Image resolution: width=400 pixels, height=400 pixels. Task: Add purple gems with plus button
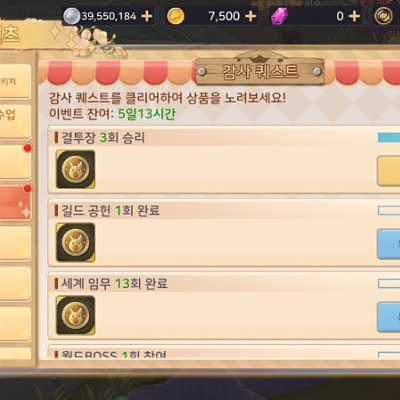tap(354, 16)
